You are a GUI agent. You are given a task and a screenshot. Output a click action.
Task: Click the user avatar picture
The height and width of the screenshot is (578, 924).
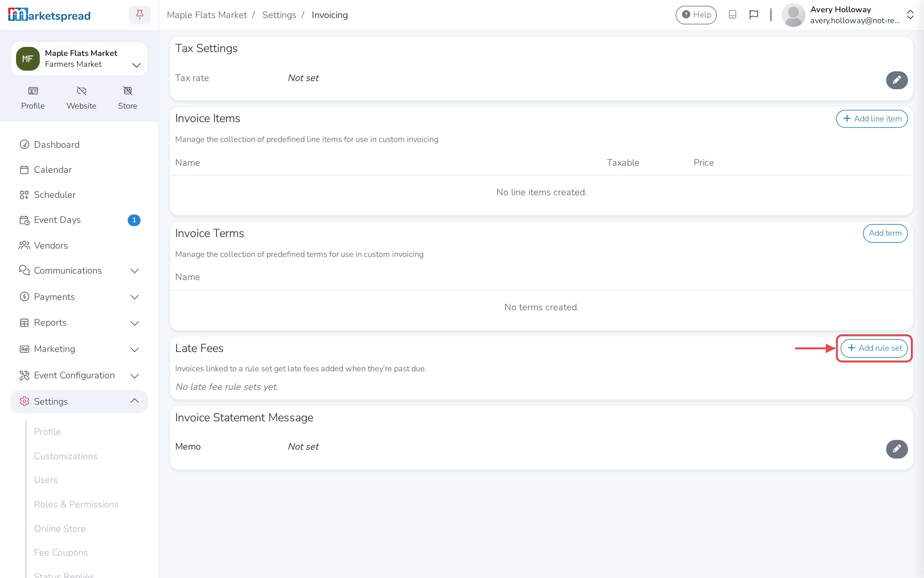click(x=793, y=15)
